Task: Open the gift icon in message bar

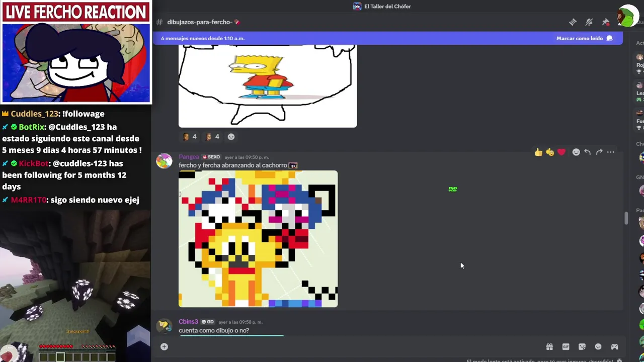Action: click(x=549, y=346)
